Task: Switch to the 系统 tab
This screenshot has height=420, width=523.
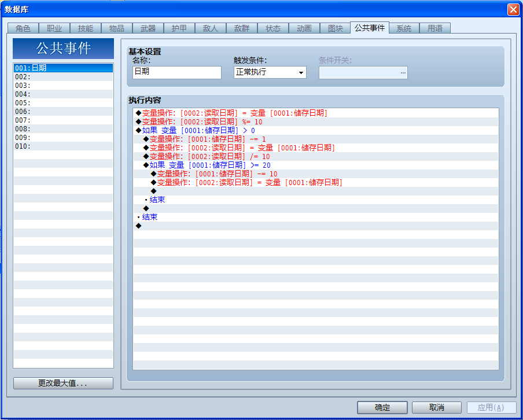Action: pos(404,28)
